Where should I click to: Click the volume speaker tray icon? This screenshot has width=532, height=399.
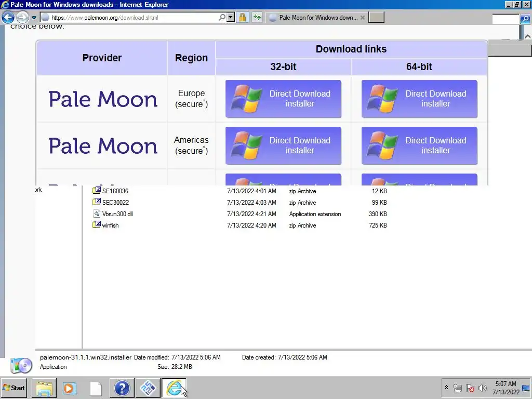(482, 388)
